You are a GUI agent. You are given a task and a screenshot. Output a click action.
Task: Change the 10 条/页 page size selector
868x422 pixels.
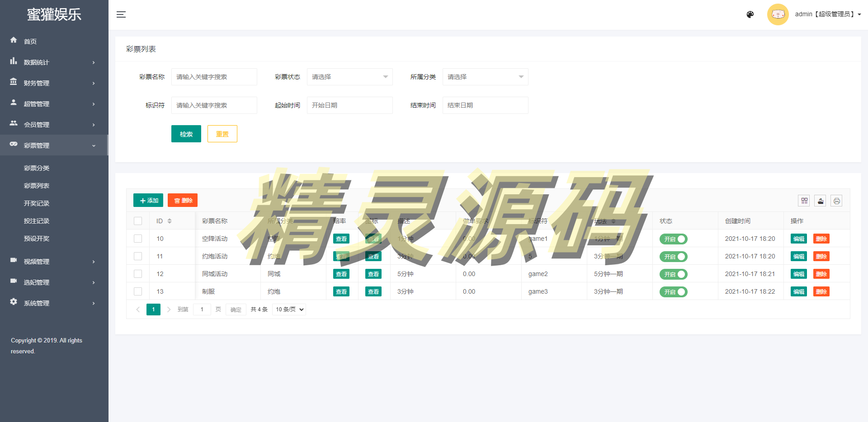coord(289,309)
